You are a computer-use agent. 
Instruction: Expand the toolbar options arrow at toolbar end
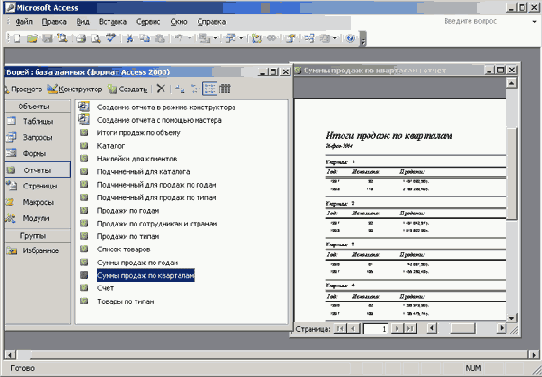[x=363, y=39]
